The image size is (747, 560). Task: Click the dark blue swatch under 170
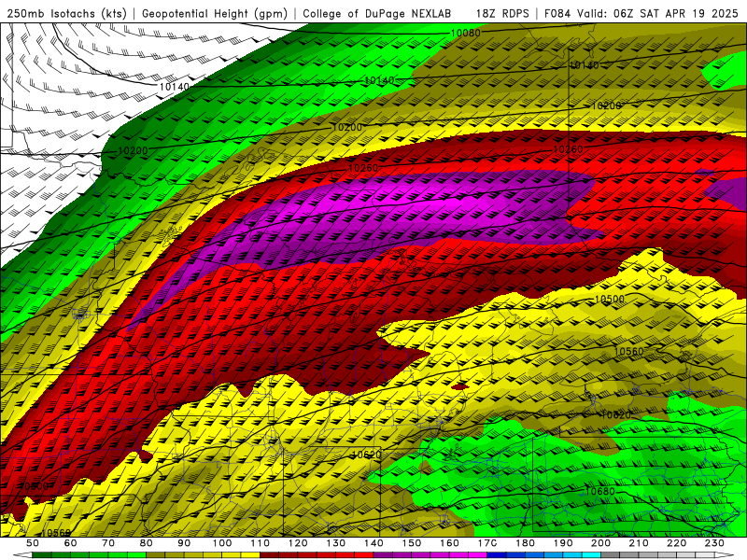(x=497, y=555)
